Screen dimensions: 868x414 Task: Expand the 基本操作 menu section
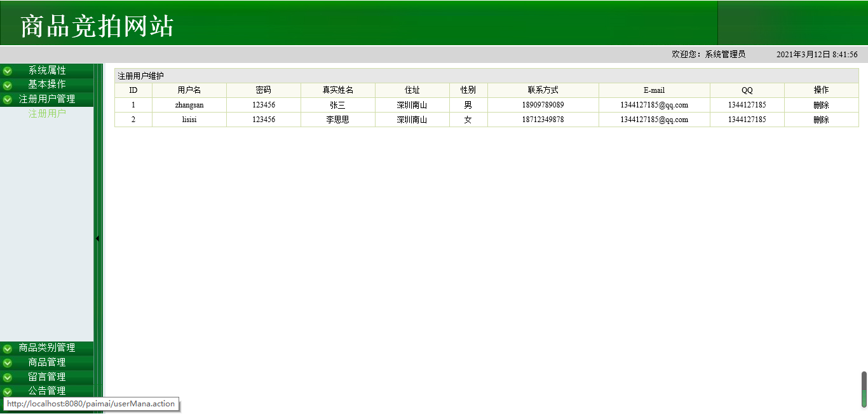(47, 84)
